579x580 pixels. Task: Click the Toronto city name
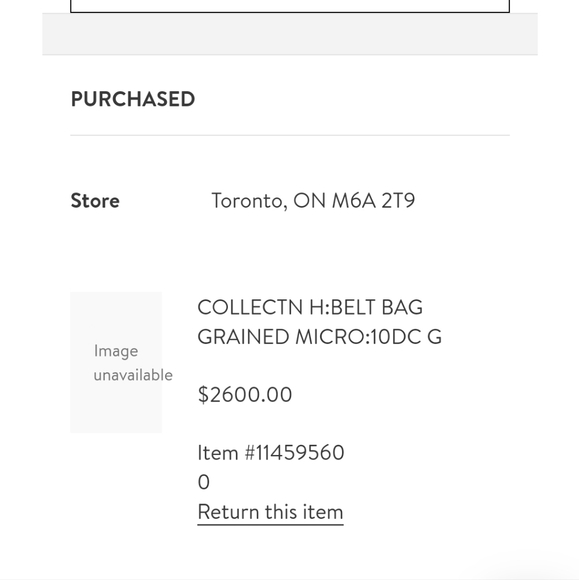pyautogui.click(x=249, y=201)
